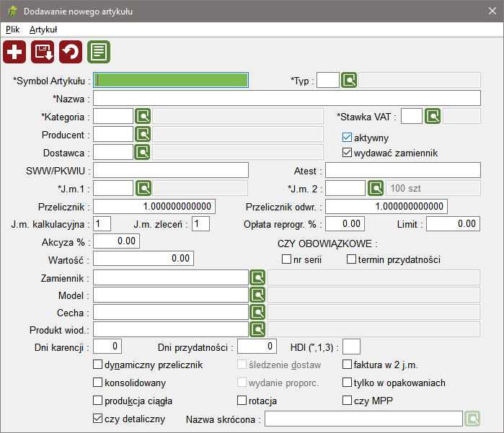This screenshot has height=433, width=504.
Task: Open the lookup icon next to Produkt wiod.
Action: click(x=257, y=329)
